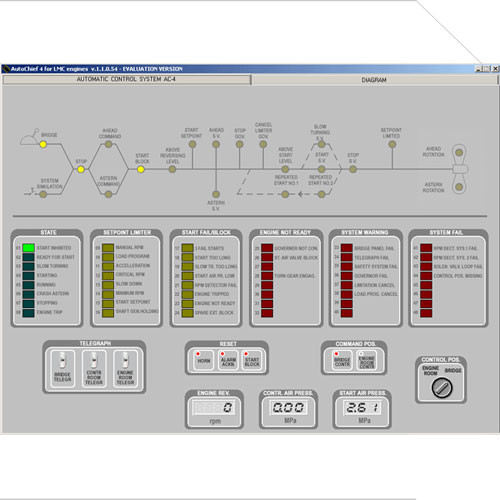Click the Alarm Ackn reset button
Image resolution: width=500 pixels, height=500 pixels.
pos(228,360)
